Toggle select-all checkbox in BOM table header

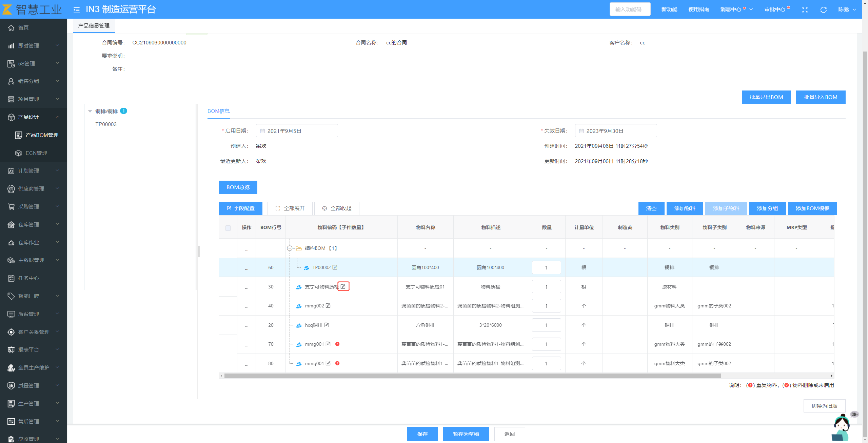point(228,228)
